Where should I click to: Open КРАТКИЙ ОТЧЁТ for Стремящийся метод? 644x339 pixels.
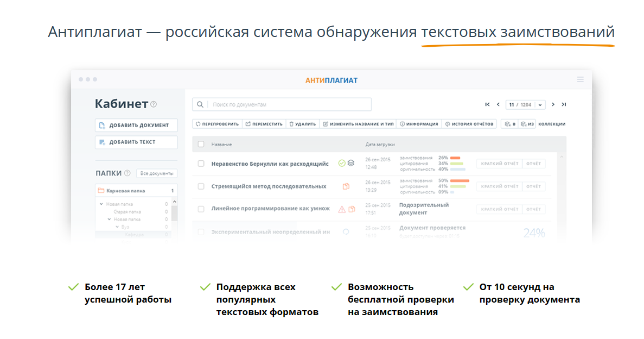click(500, 186)
